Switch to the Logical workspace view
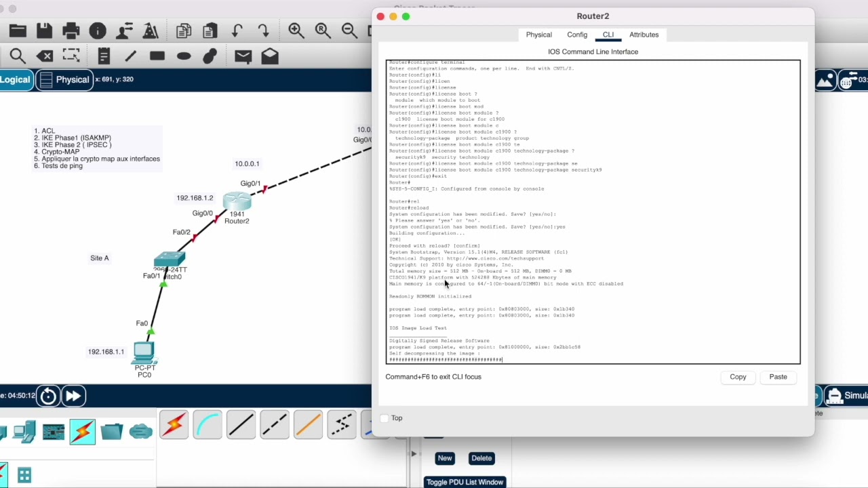868x488 pixels. pos(16,79)
